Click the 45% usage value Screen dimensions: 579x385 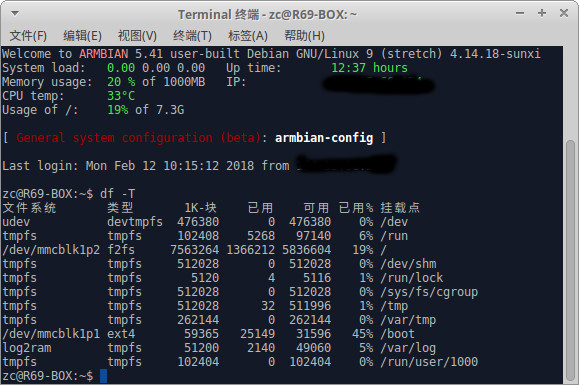(363, 334)
